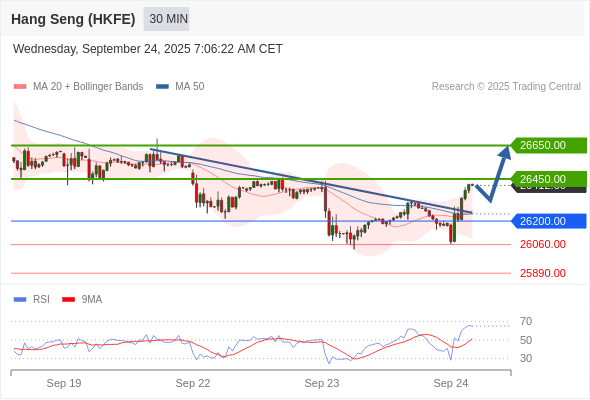Click the Sep 22 date axis label
This screenshot has width=590, height=400.
[193, 383]
